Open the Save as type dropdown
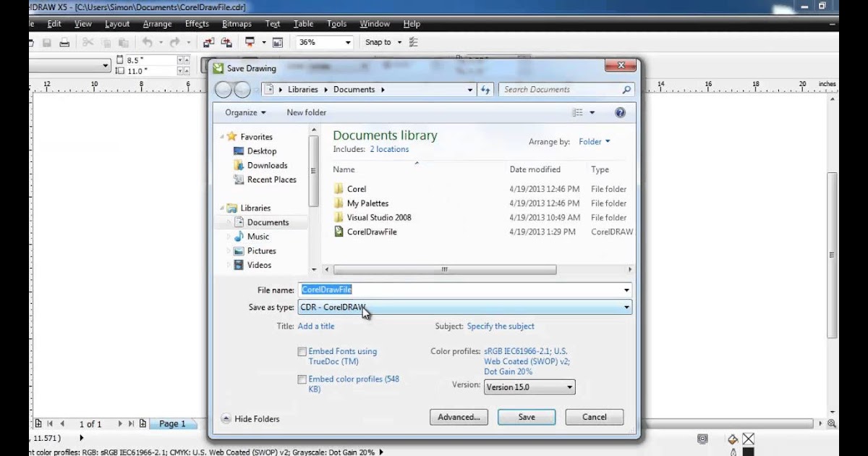Viewport: 868px width, 456px height. (x=465, y=308)
